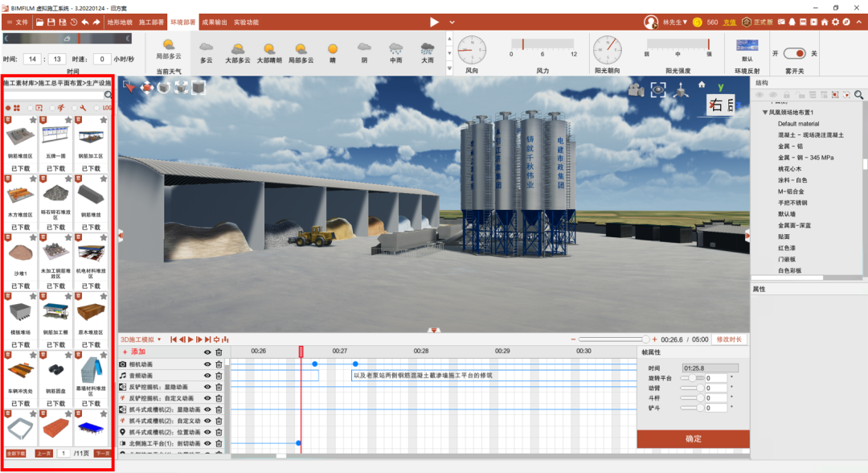Toggle visibility of 反铲挖掘机：显隐动画 track
The image size is (868, 473).
click(207, 387)
